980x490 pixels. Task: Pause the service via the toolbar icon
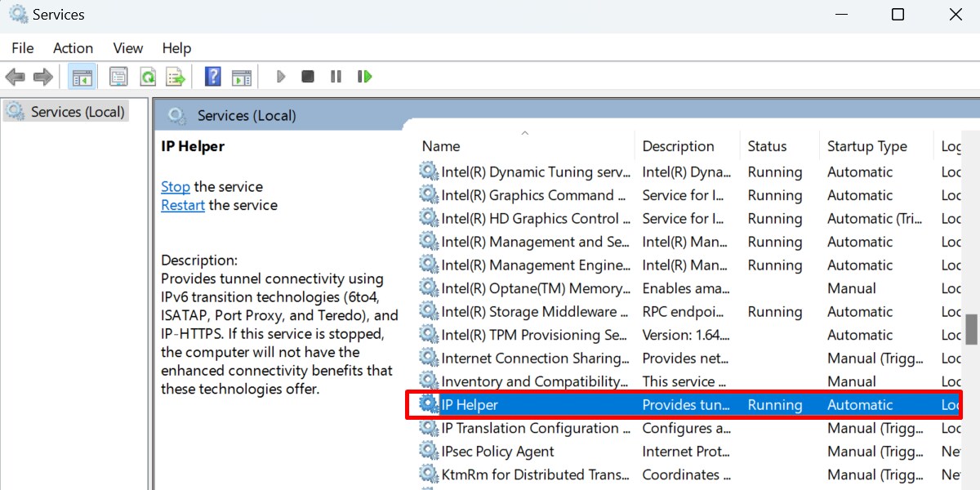(336, 76)
